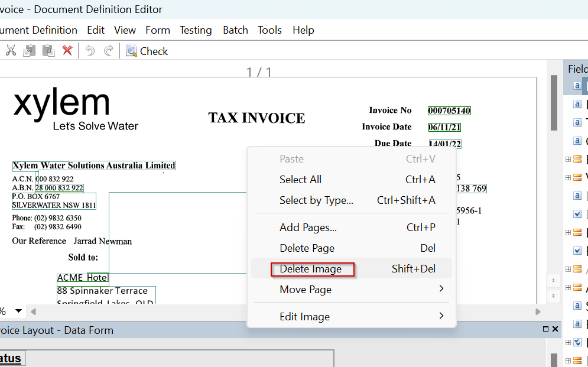Viewport: 588px width, 367px height.
Task: Choose Add Pages... in context menu
Action: (352, 228)
